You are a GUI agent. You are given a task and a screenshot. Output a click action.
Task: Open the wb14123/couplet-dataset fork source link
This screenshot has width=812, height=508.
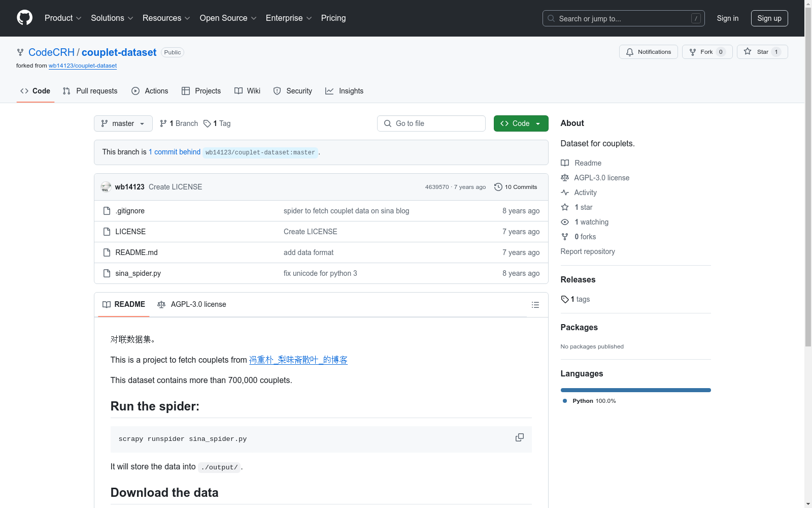tap(83, 66)
